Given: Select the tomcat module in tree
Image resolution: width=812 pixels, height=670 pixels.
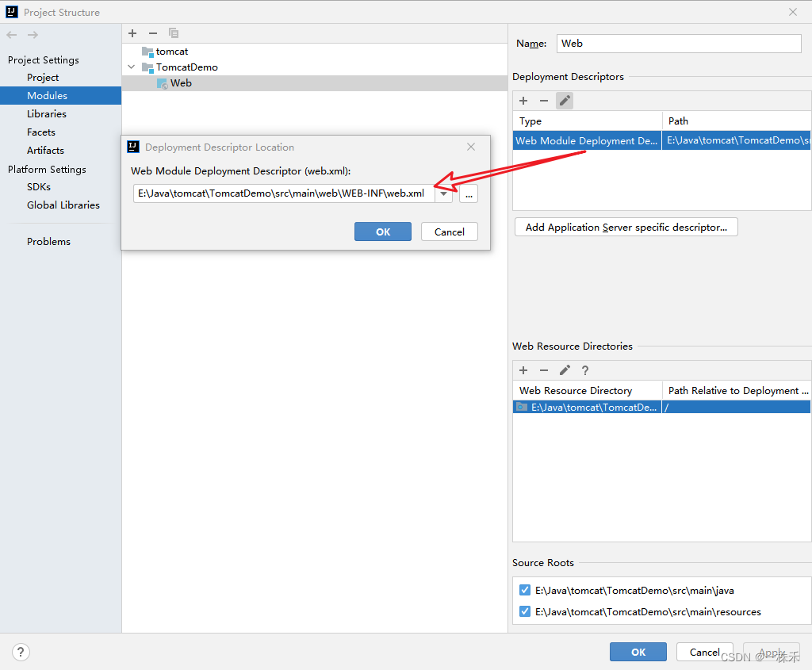Looking at the screenshot, I should (x=172, y=52).
